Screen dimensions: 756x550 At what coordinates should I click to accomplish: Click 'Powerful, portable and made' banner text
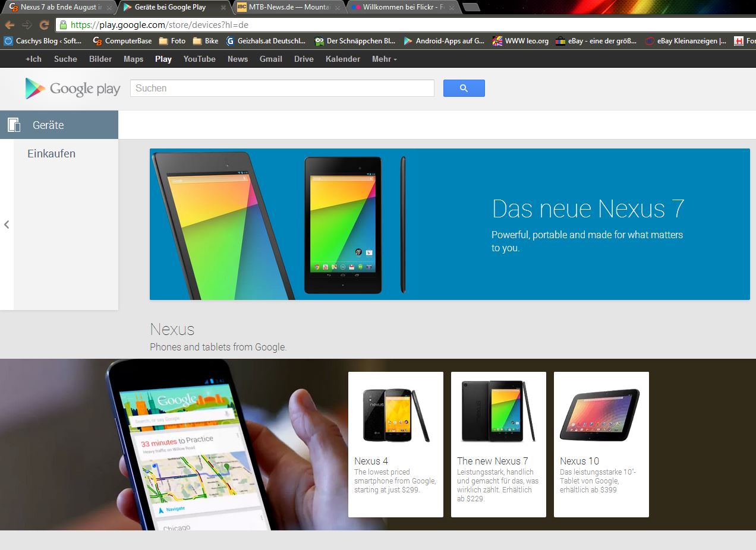[x=587, y=241]
